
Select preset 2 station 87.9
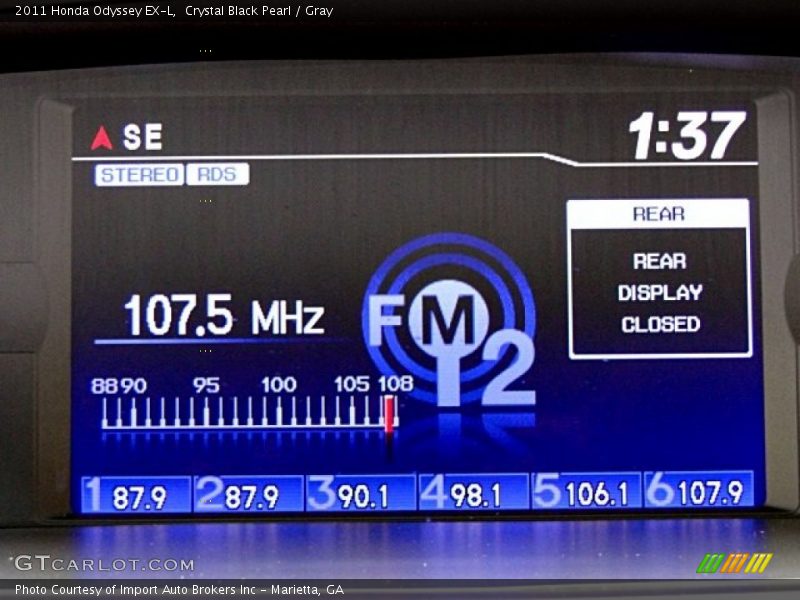248,493
